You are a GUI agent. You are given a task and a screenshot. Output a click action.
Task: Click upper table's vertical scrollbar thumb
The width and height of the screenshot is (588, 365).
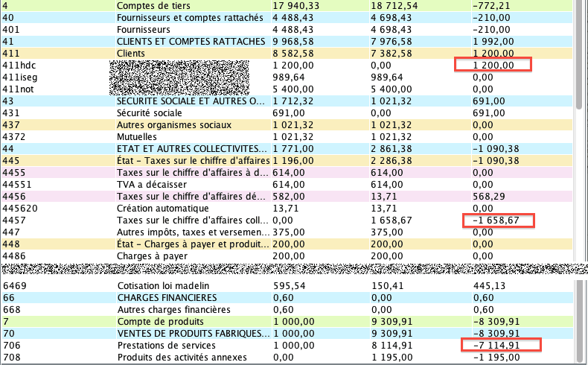point(580,56)
